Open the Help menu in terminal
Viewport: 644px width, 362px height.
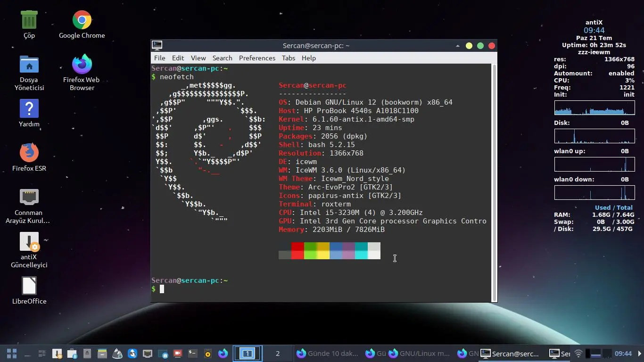[308, 58]
